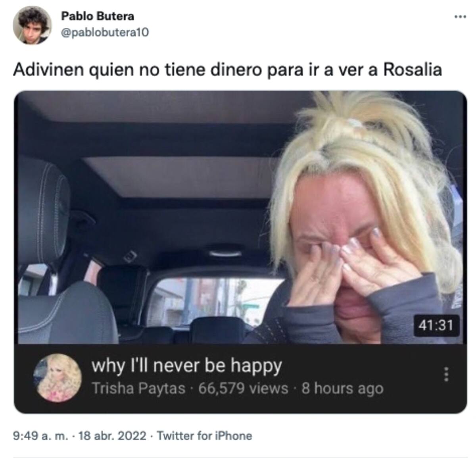The image size is (476, 458).
Task: Click the 9:49 a. m. tweet timestamp
Action: click(41, 436)
